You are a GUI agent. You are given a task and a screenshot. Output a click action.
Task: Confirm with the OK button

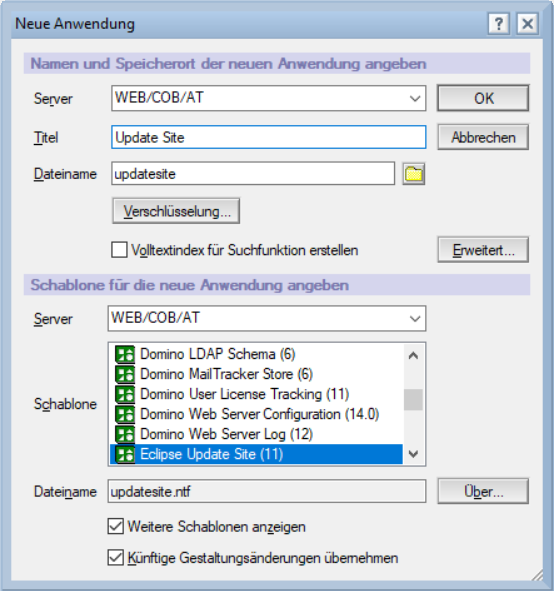click(483, 98)
